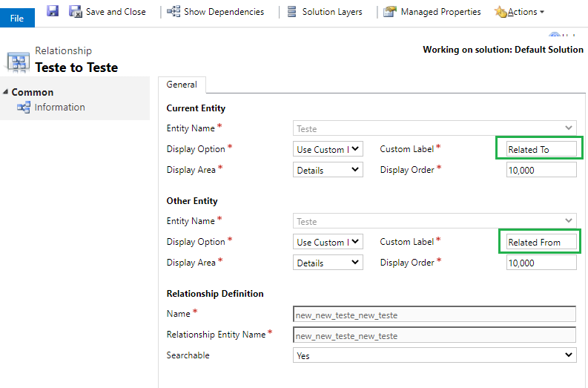Viewport: 588px width, 388px height.
Task: Open Current Entity's Display Option dropdown
Action: click(x=328, y=149)
